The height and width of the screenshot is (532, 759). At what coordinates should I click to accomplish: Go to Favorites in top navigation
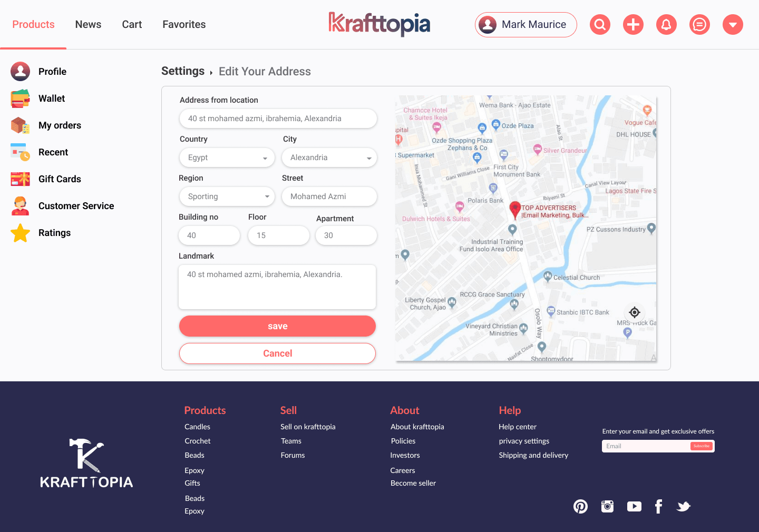coord(184,25)
